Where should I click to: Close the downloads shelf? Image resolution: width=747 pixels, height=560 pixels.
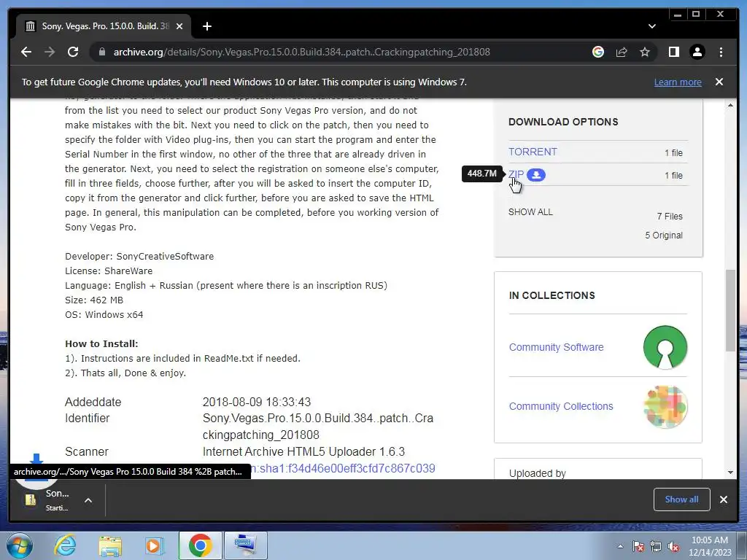pyautogui.click(x=723, y=499)
